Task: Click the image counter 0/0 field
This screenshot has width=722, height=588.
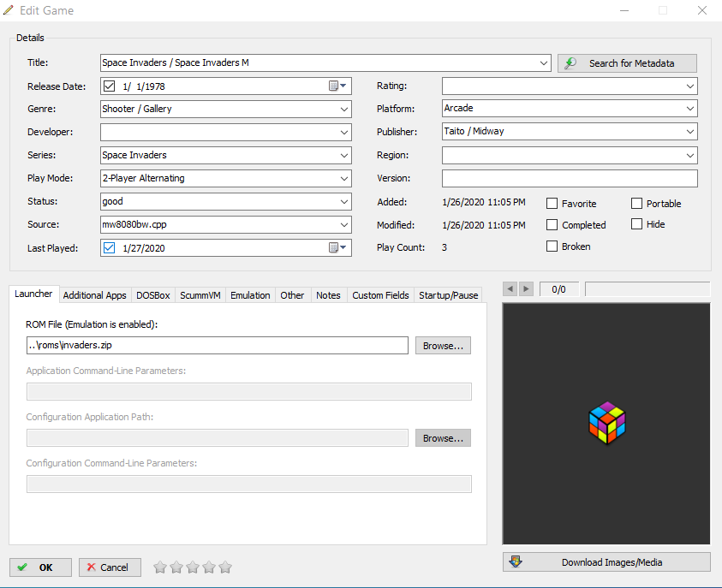Action: (559, 289)
